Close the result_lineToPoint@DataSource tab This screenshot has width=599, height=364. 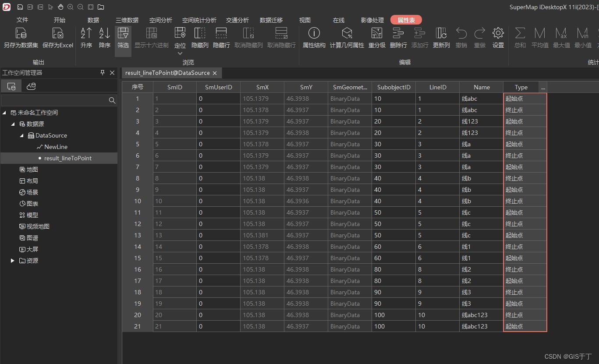[x=214, y=73]
